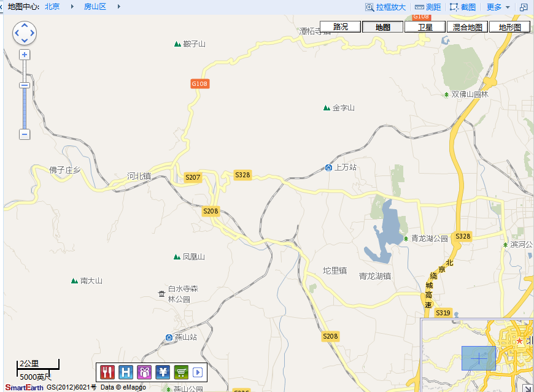534x392 pixels.
Task: Click the blue rectangle in overview minimap
Action: 478,358
